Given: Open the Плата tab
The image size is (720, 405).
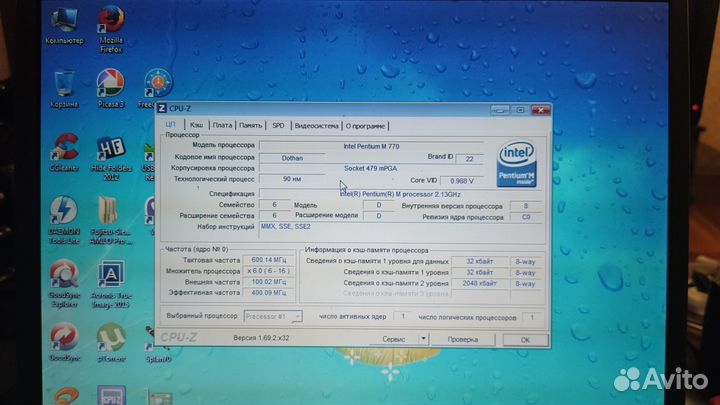Looking at the screenshot, I should (x=222, y=125).
